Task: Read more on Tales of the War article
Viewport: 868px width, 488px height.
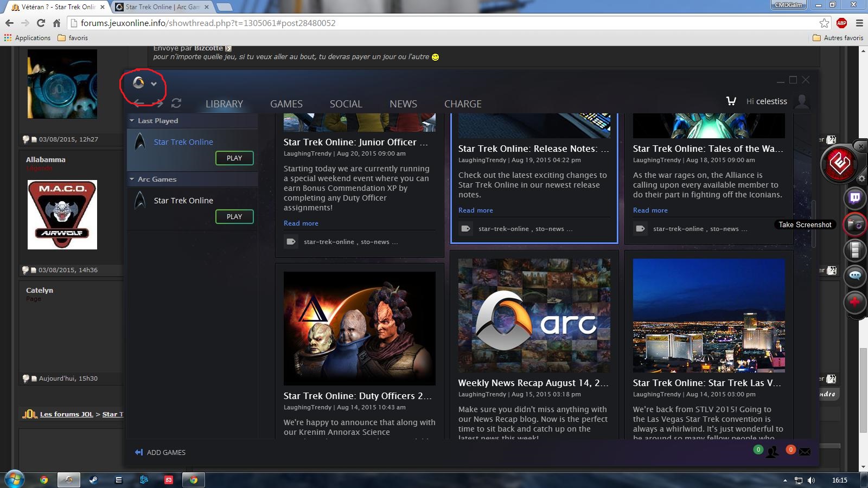Action: tap(650, 210)
